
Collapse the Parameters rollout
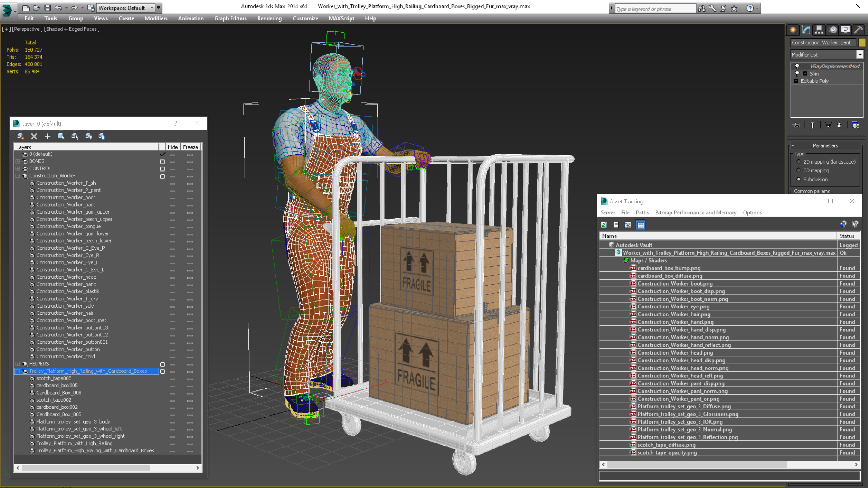(825, 145)
